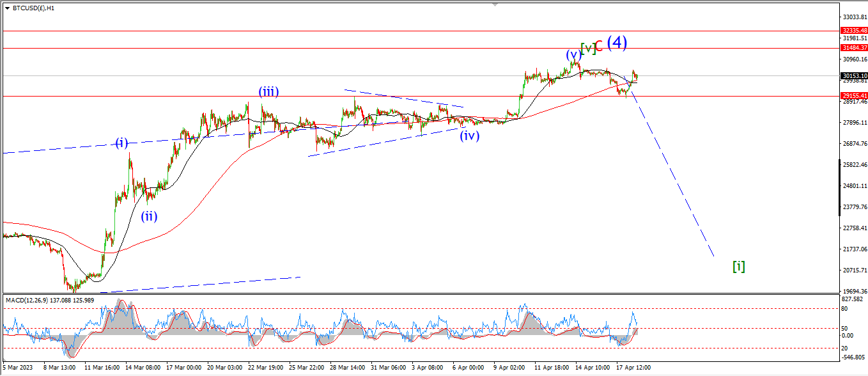This screenshot has width=868, height=376.
Task: Select the chart shift triangle marker at top
Action: tap(494, 4)
